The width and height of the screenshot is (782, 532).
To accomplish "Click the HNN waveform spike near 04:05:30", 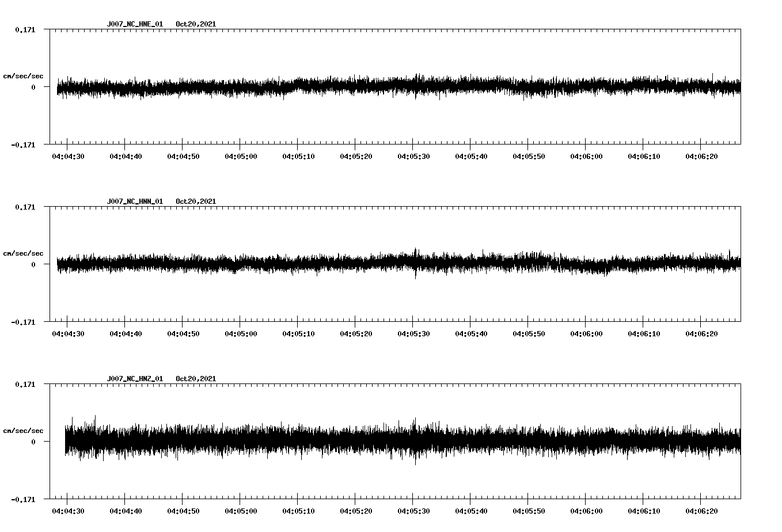I will (415, 263).
